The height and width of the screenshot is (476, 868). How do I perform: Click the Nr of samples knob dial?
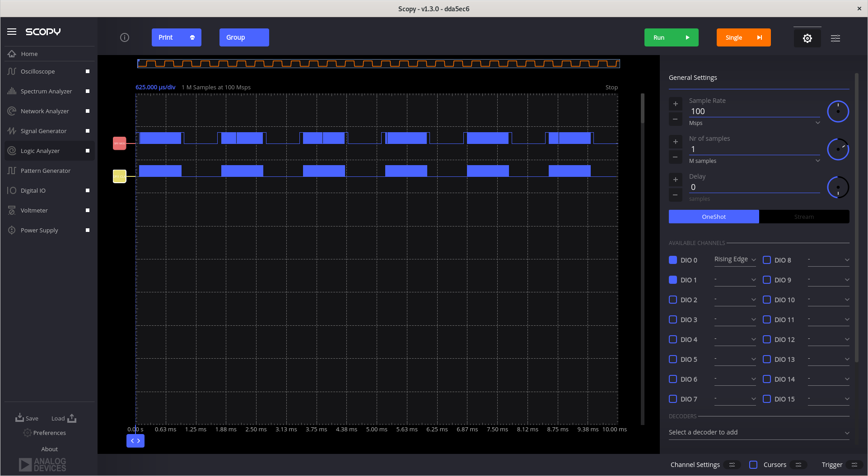coord(838,149)
